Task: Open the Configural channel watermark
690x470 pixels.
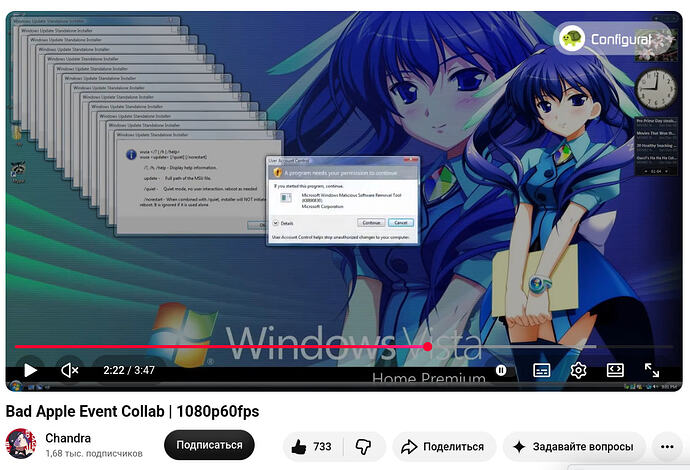Action: coord(614,39)
